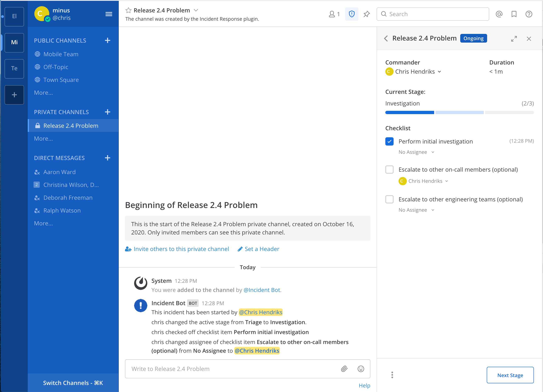The width and height of the screenshot is (543, 392).
Task: Open recent mentions with the @ icon
Action: click(x=499, y=14)
